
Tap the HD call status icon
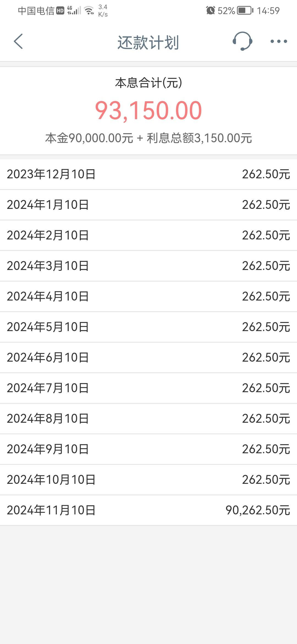pos(60,11)
